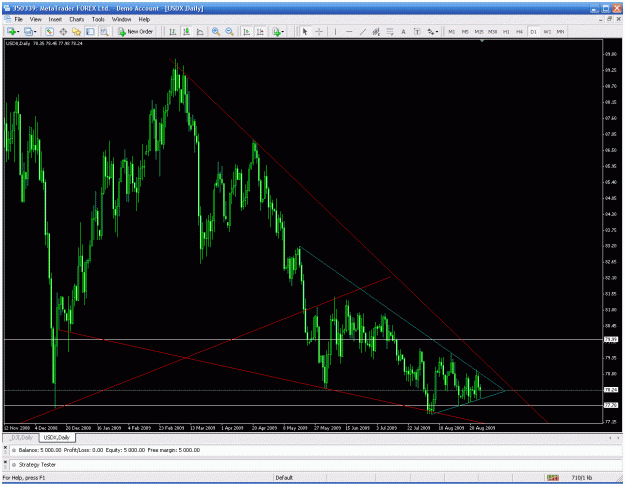The height and width of the screenshot is (484, 625).
Task: Show the Navigator panel
Action: click(x=77, y=31)
